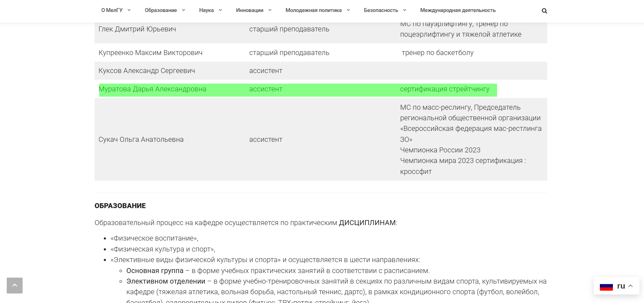Click the Куксов Александр Сергеевич row
Screen dimensions: 644x303
pyautogui.click(x=147, y=71)
